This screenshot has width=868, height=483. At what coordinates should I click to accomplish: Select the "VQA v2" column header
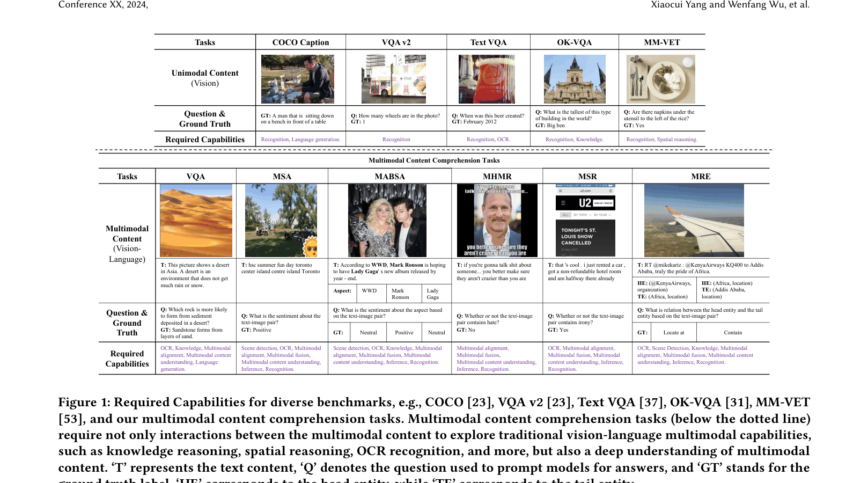point(396,42)
